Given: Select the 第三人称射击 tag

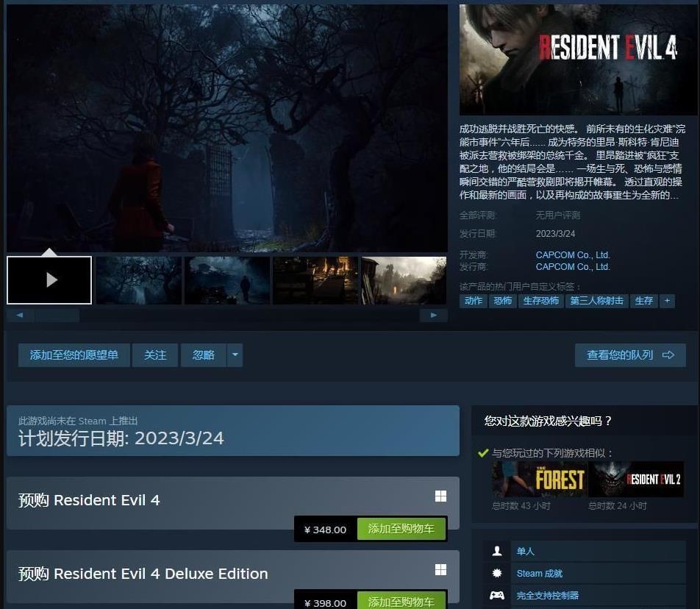Looking at the screenshot, I should click(x=597, y=301).
